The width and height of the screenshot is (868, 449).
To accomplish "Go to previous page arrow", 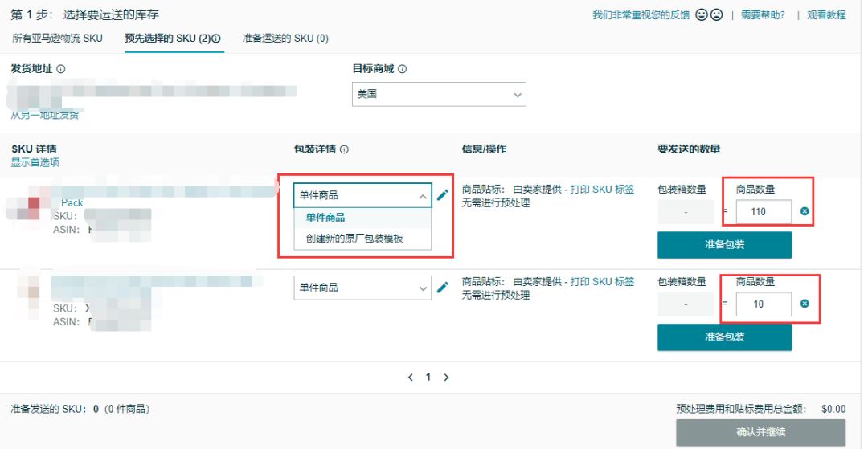I will point(410,378).
